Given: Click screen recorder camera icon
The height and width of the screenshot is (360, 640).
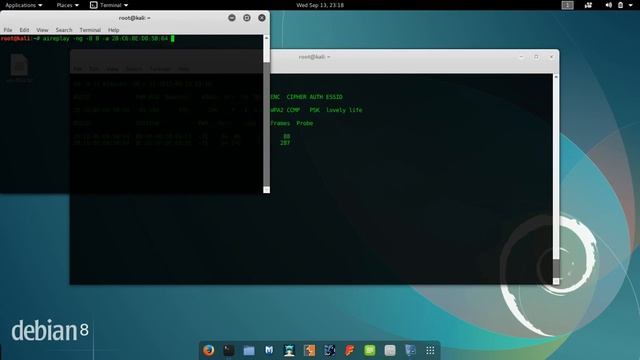Looking at the screenshot, I should click(x=588, y=5).
